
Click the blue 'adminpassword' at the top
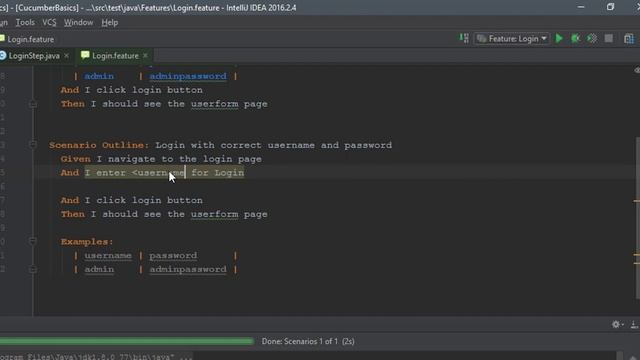coord(188,76)
